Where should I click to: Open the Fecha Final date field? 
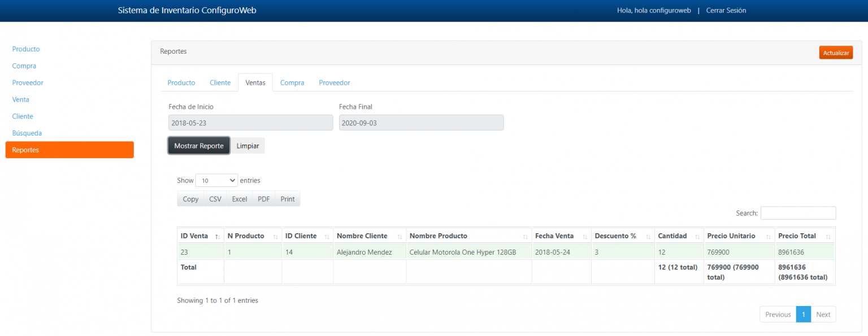click(421, 123)
